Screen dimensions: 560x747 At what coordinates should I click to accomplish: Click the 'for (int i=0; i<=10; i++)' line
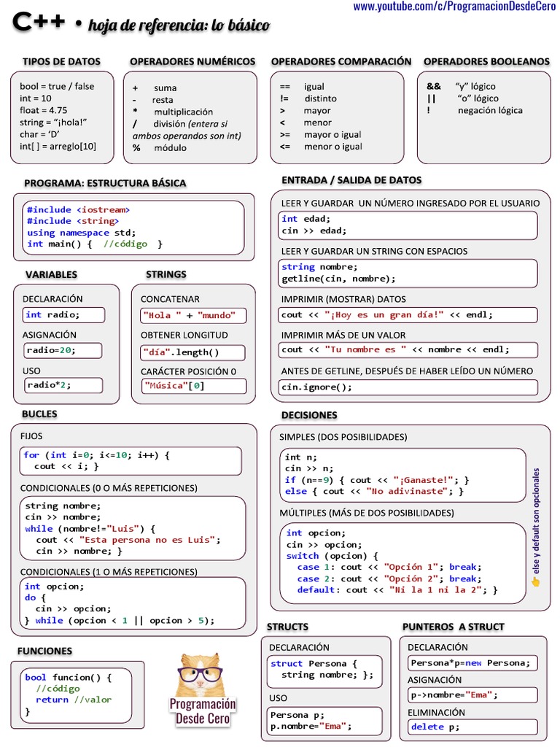coord(97,455)
